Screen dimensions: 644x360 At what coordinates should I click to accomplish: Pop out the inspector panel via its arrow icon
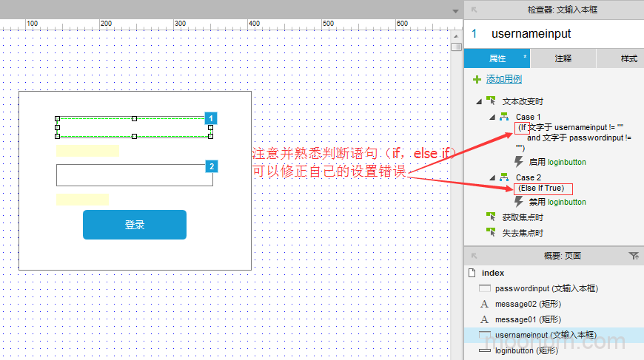[x=474, y=10]
